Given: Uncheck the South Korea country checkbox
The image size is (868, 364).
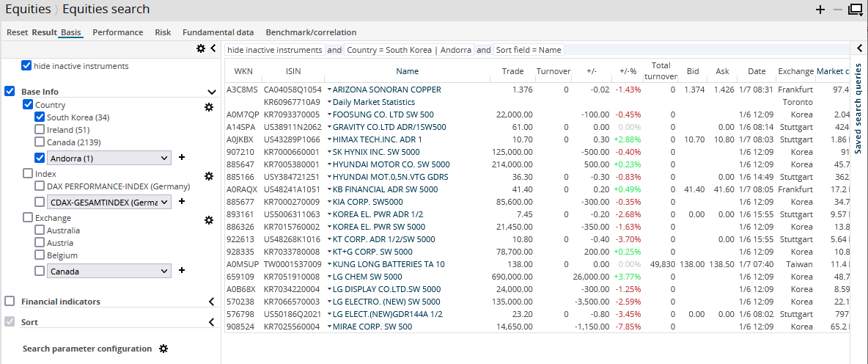Looking at the screenshot, I should point(40,117).
